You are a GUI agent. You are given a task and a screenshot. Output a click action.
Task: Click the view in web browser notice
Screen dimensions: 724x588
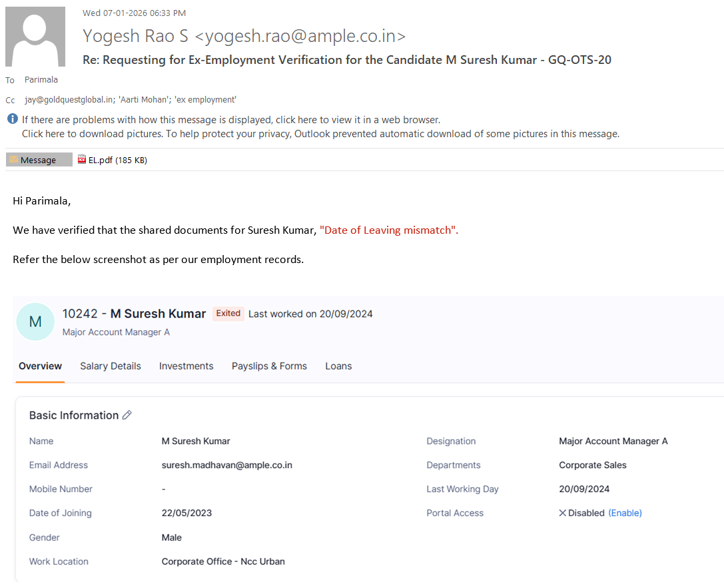click(231, 120)
